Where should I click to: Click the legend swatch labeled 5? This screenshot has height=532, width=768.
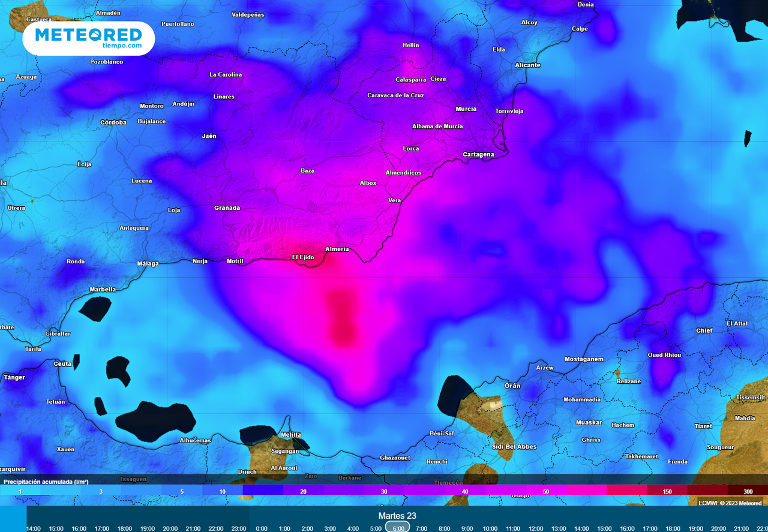pos(182,491)
